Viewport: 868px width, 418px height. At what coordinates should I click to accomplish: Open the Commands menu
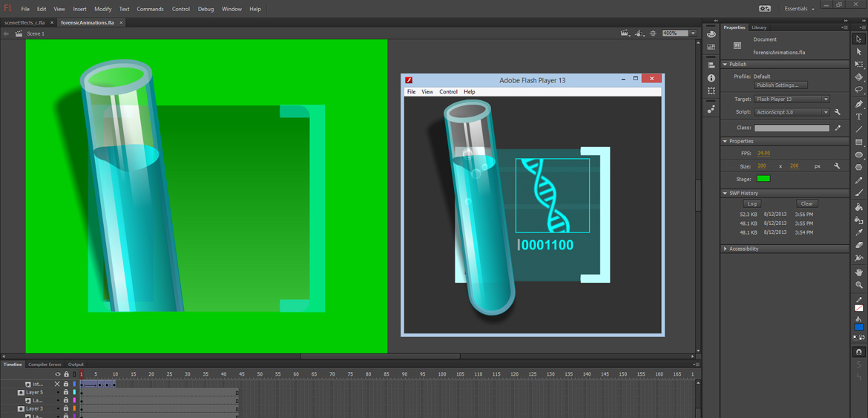[150, 9]
